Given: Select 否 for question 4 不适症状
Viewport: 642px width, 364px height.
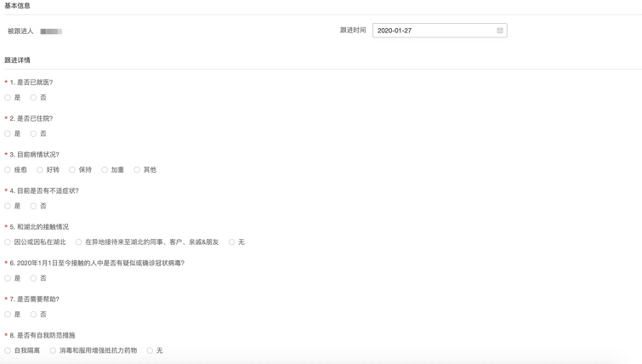Looking at the screenshot, I should tap(33, 206).
